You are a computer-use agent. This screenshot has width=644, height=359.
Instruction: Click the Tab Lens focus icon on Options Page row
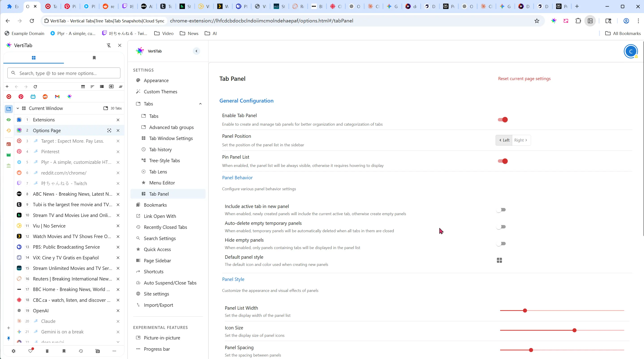tap(109, 130)
